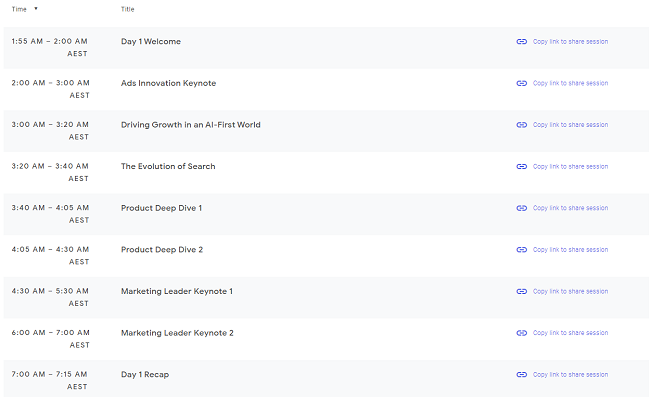Select The Evolution of Search title

click(168, 166)
